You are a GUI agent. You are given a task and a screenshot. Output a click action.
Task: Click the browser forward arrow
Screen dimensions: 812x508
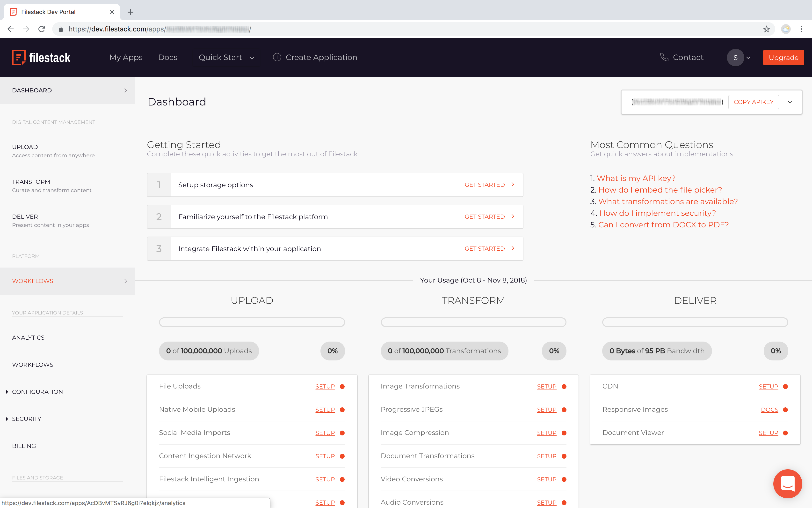click(26, 29)
